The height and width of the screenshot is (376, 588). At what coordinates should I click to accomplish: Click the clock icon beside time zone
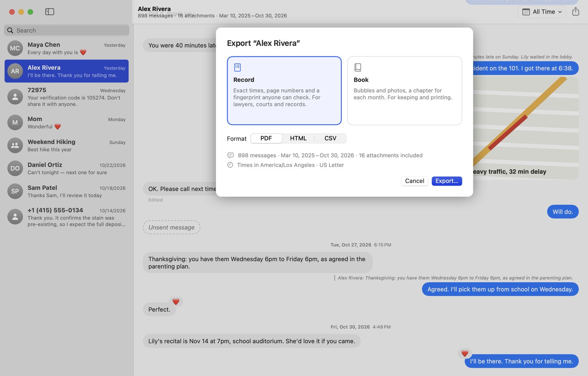click(230, 165)
